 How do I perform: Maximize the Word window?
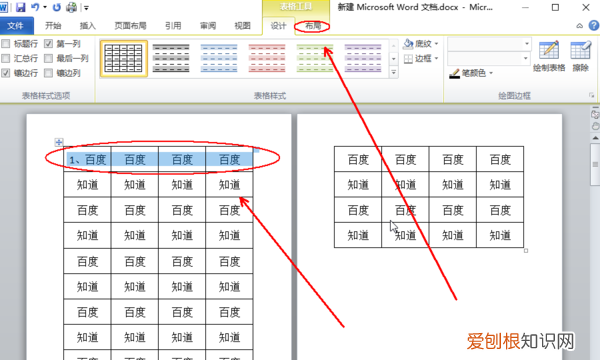coord(555,7)
